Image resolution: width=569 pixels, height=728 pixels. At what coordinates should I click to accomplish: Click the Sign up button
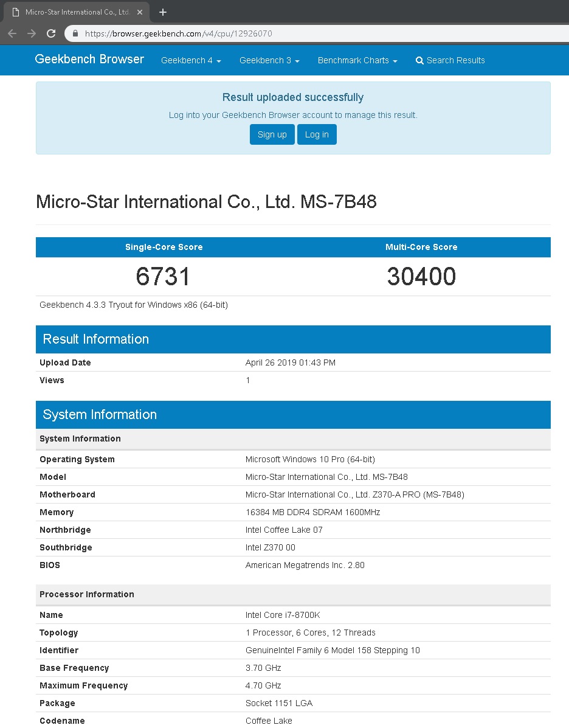point(272,134)
